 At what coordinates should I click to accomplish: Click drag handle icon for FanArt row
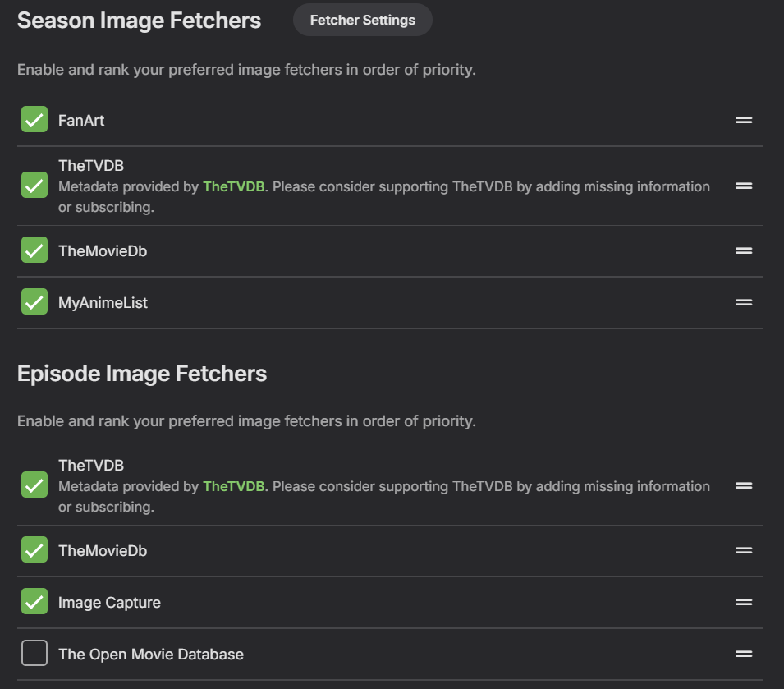click(744, 121)
